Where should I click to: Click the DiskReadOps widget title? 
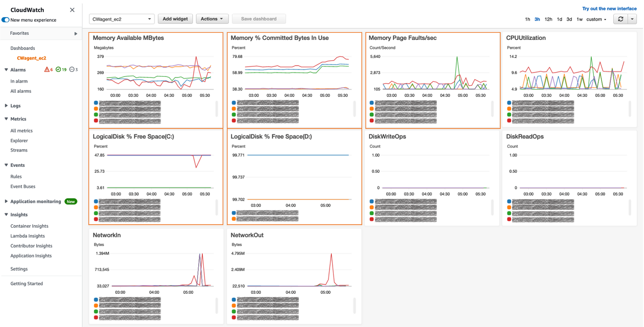click(x=525, y=137)
